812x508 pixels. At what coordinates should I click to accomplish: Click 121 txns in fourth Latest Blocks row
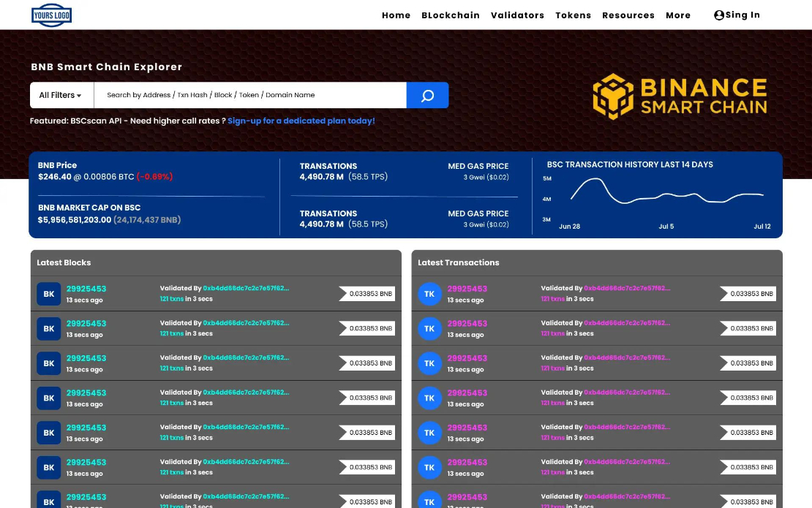[x=171, y=403]
